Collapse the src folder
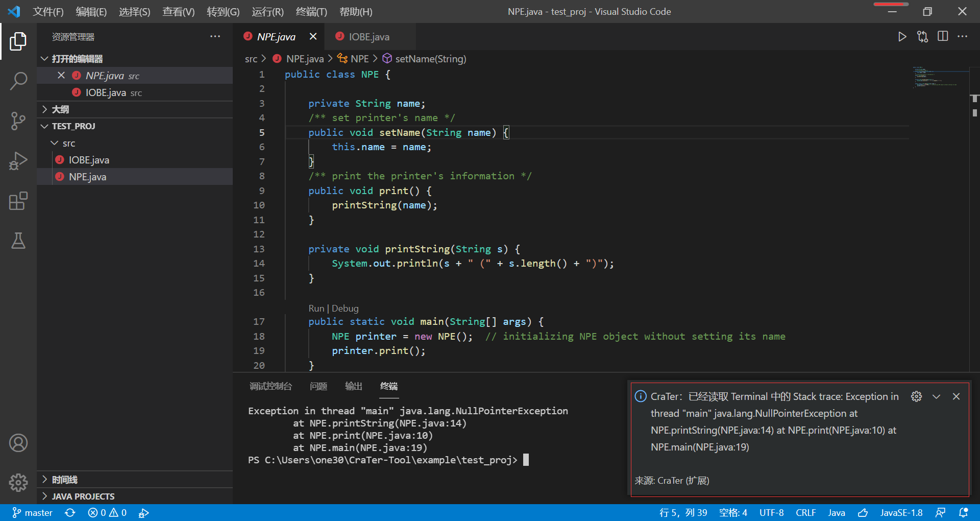 (x=55, y=143)
